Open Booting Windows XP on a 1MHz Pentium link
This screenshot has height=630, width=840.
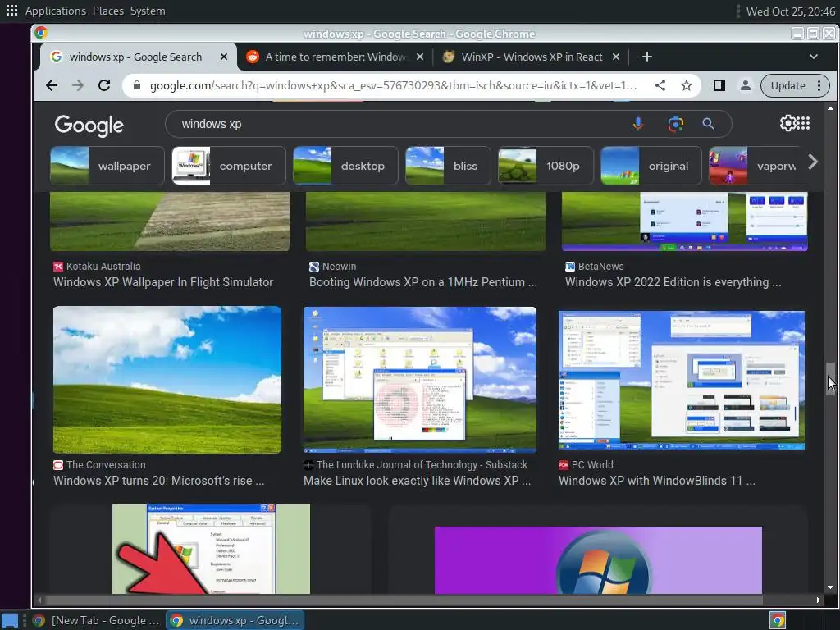[422, 282]
